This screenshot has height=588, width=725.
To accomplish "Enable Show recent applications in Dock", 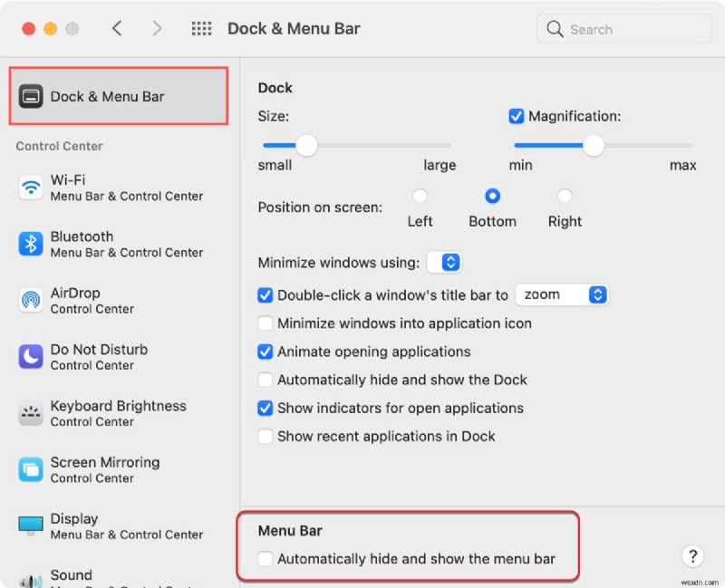I will (265, 436).
